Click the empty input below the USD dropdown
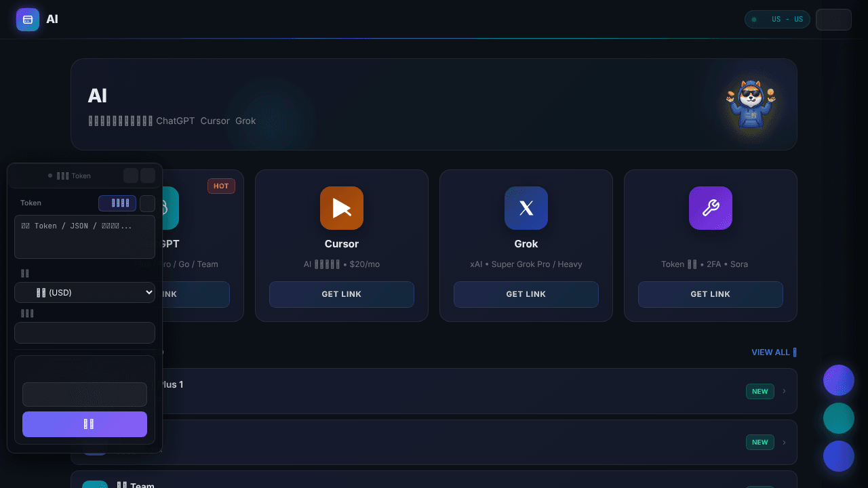The width and height of the screenshot is (868, 488). click(85, 333)
